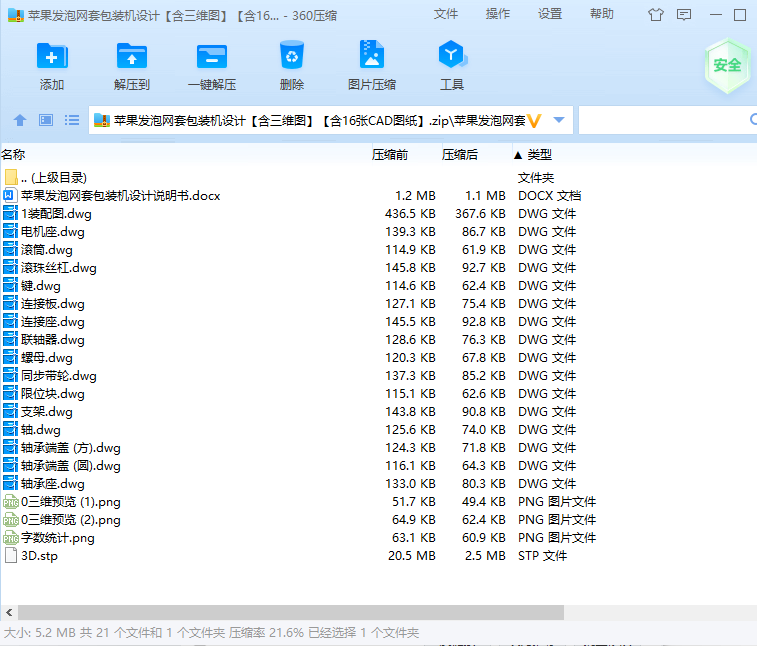Select the 连接板.dwg file

378,304
